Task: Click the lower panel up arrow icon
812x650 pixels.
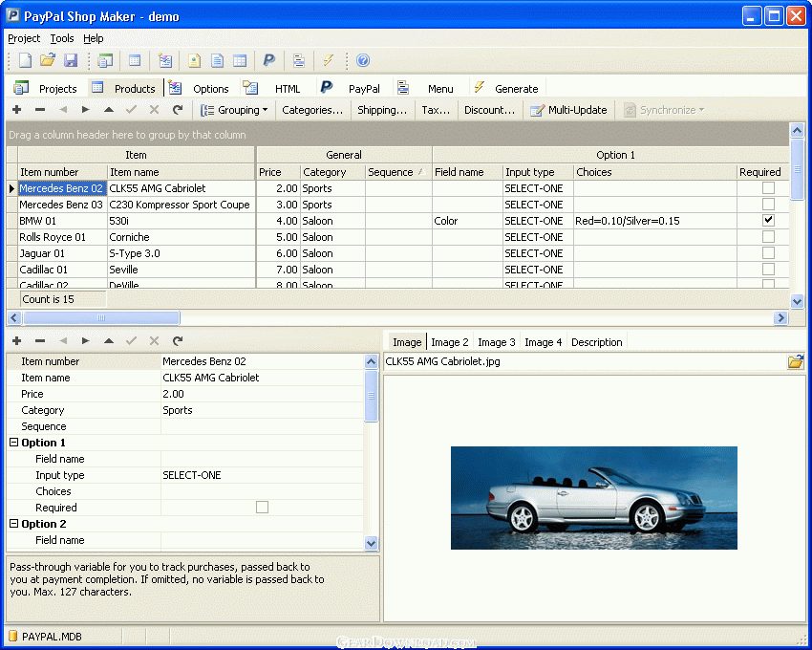Action: [x=108, y=340]
